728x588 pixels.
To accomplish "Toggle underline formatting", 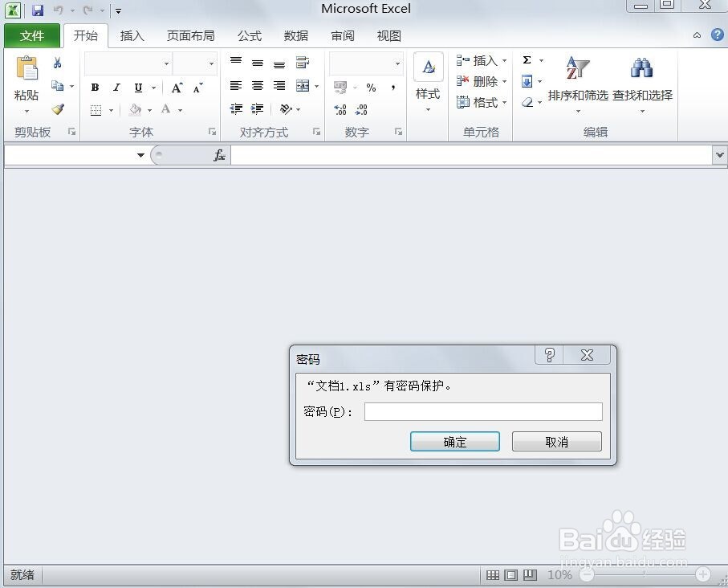I will (136, 88).
